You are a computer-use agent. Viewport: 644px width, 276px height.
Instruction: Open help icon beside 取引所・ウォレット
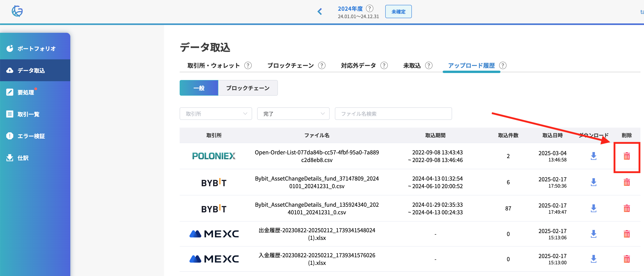(x=248, y=66)
